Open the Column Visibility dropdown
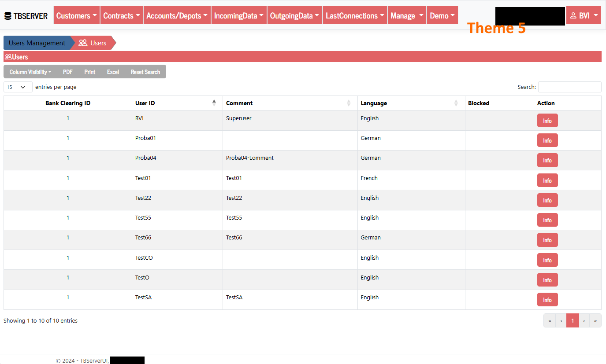Viewport: 606px width, 364px height. click(x=30, y=72)
